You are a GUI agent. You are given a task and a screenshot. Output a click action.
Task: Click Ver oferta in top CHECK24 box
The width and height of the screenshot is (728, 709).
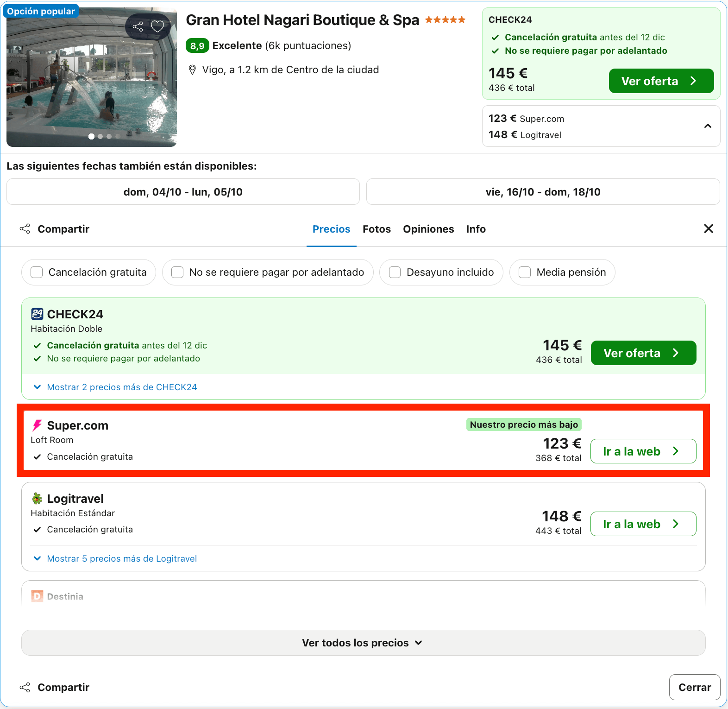(x=661, y=81)
